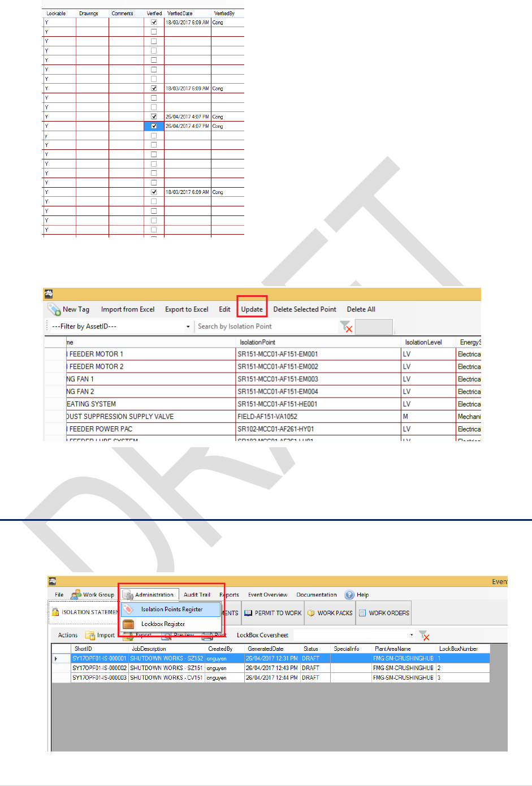The width and height of the screenshot is (532, 786).
Task: Open the LockBox Coversheet dropdown arrow
Action: pos(412,635)
